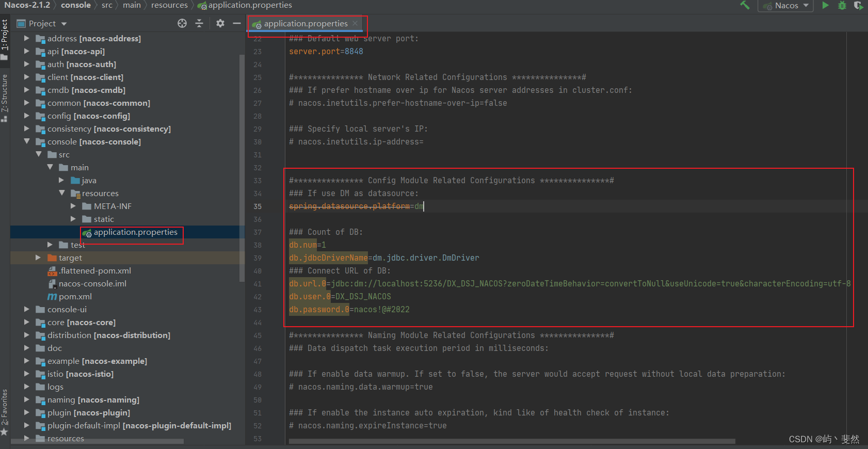Click the db.password.0 line

coord(349,309)
